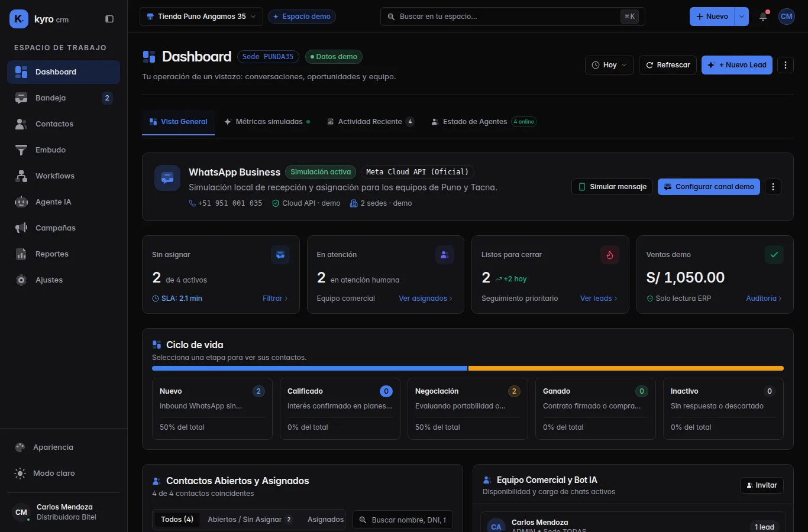
Task: Open Ver asignados link
Action: pos(425,299)
